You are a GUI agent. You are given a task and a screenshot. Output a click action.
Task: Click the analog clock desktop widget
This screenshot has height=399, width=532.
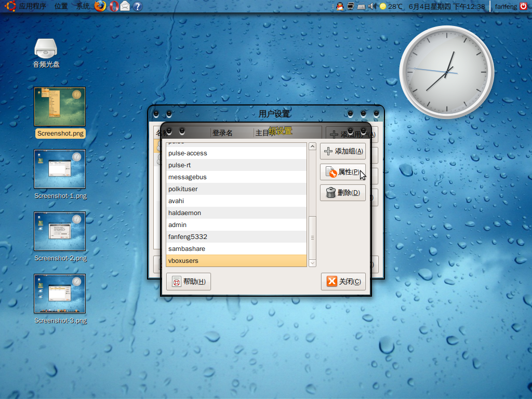point(446,72)
